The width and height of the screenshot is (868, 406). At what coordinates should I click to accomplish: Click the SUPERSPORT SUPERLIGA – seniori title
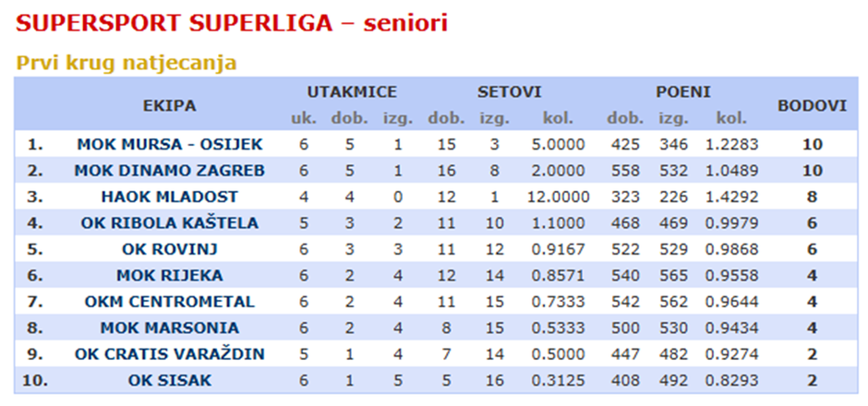click(232, 24)
